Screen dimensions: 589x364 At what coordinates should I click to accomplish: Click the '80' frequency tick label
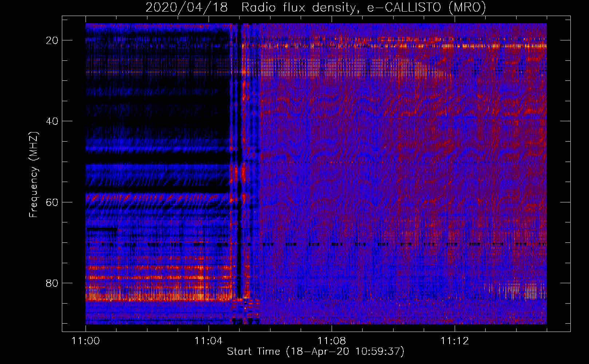(52, 283)
